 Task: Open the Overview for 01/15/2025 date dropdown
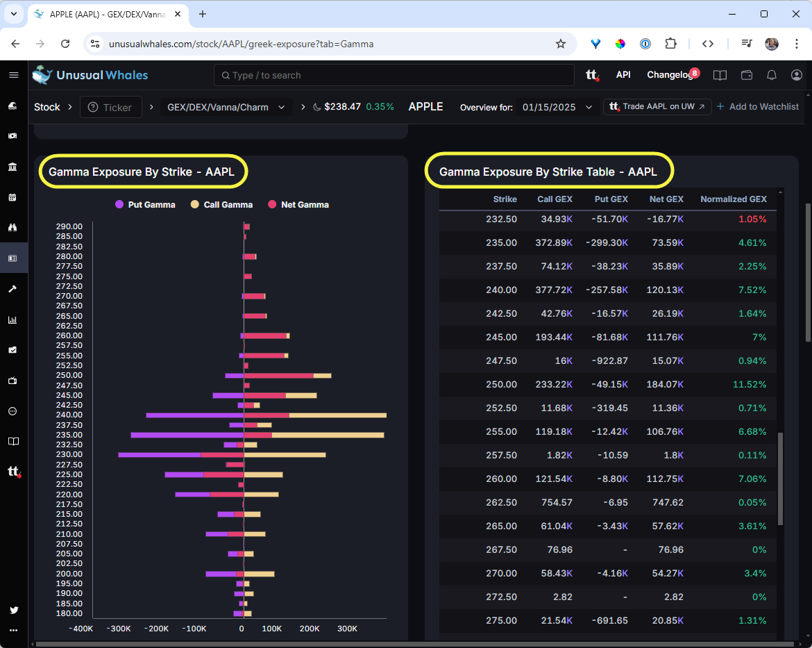click(x=557, y=108)
